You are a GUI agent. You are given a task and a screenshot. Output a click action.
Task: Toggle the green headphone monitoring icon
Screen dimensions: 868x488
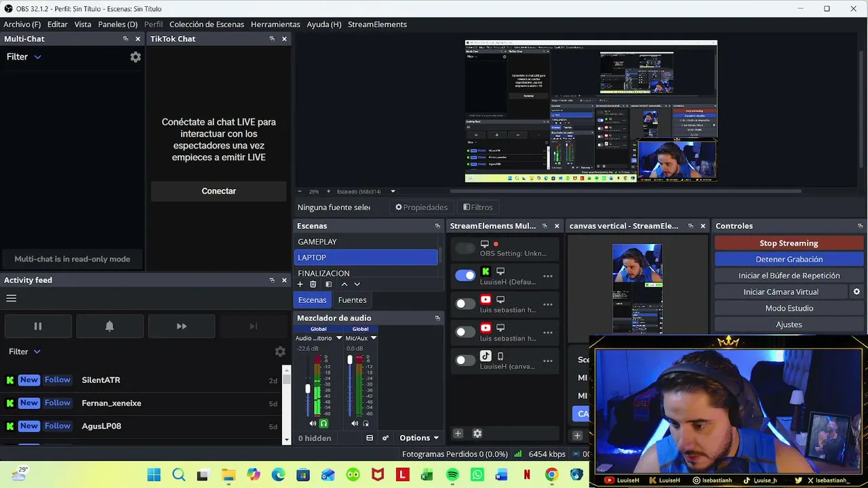(x=323, y=424)
